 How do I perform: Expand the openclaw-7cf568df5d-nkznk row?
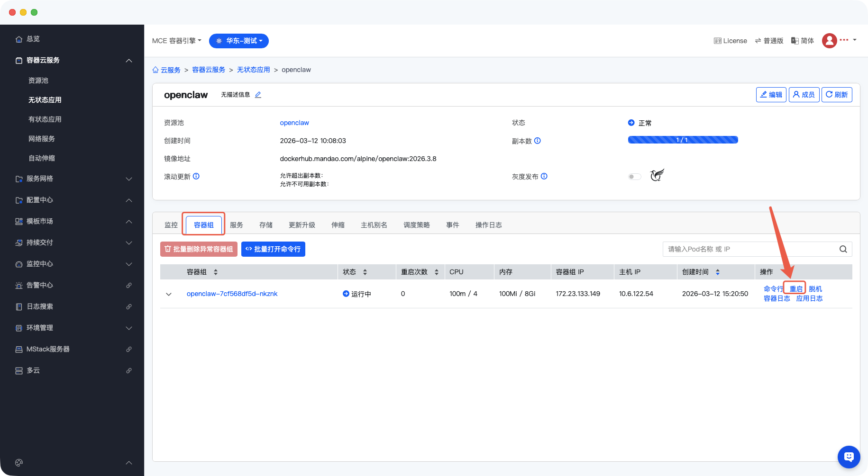click(168, 294)
